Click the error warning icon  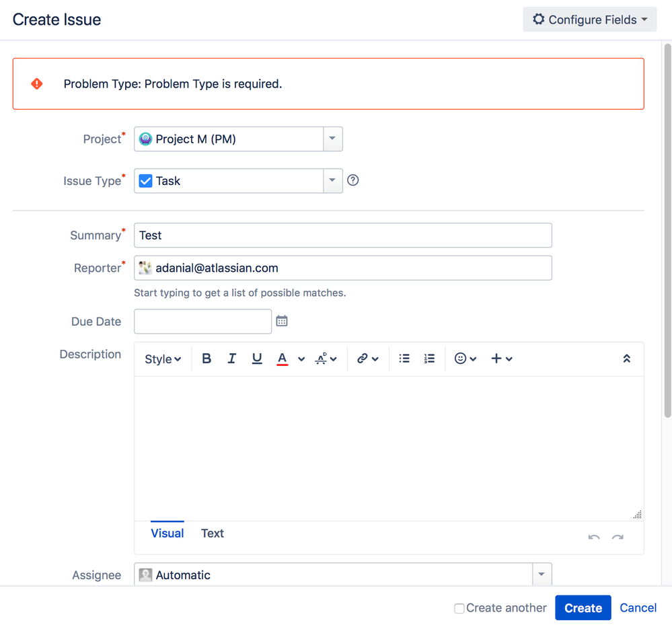click(37, 83)
